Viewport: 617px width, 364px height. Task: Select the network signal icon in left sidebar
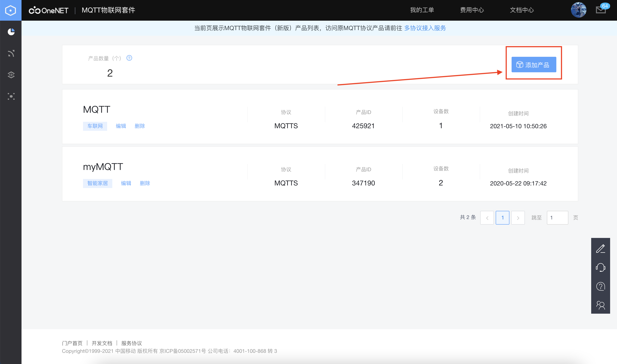11,54
